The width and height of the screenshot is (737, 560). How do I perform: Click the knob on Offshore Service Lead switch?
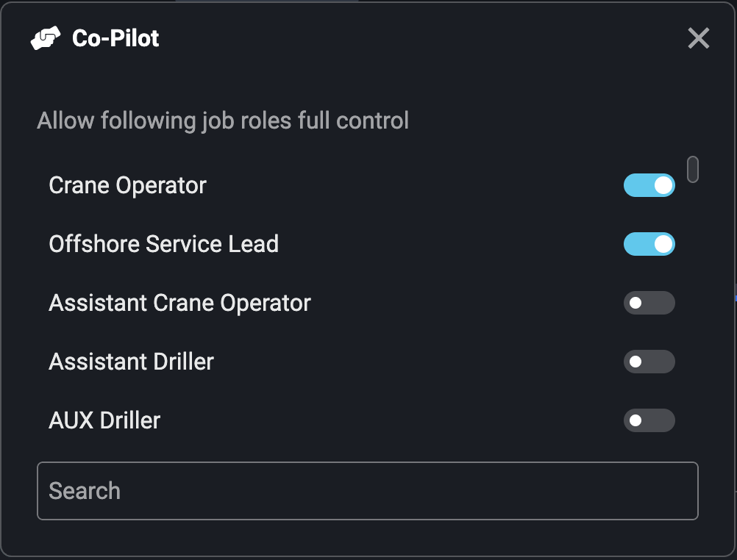663,244
